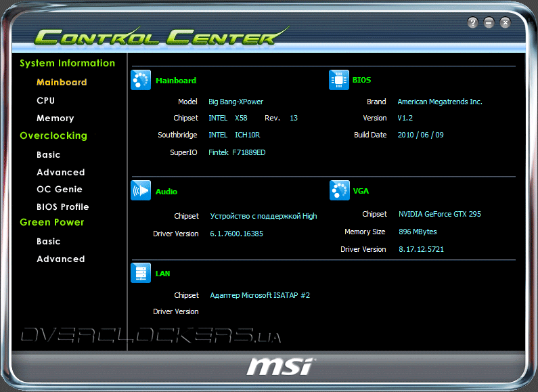Image resolution: width=538 pixels, height=392 pixels.
Task: Click NVIDIA GeForce GTX 295 value
Action: pos(439,214)
